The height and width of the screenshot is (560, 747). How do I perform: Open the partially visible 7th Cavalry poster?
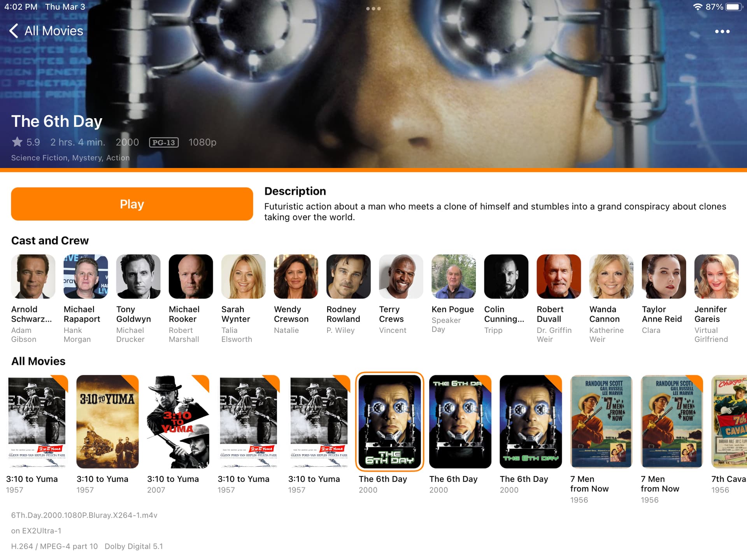[729, 422]
